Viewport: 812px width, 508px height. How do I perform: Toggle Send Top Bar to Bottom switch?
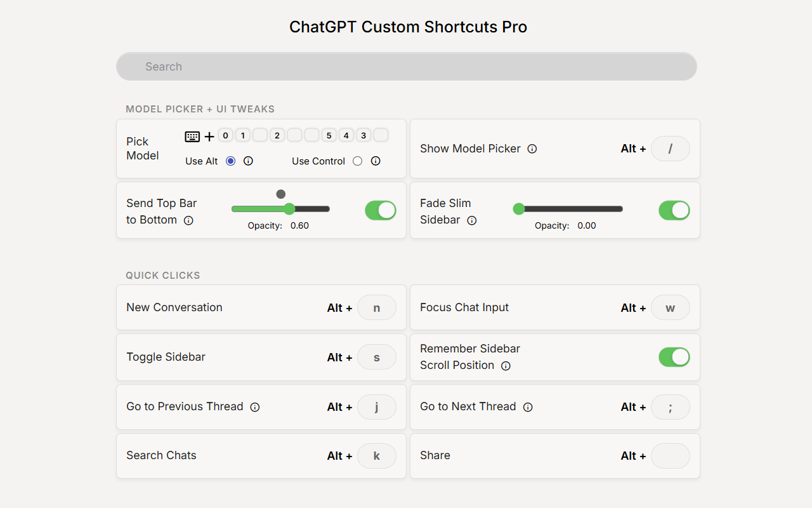pos(381,210)
